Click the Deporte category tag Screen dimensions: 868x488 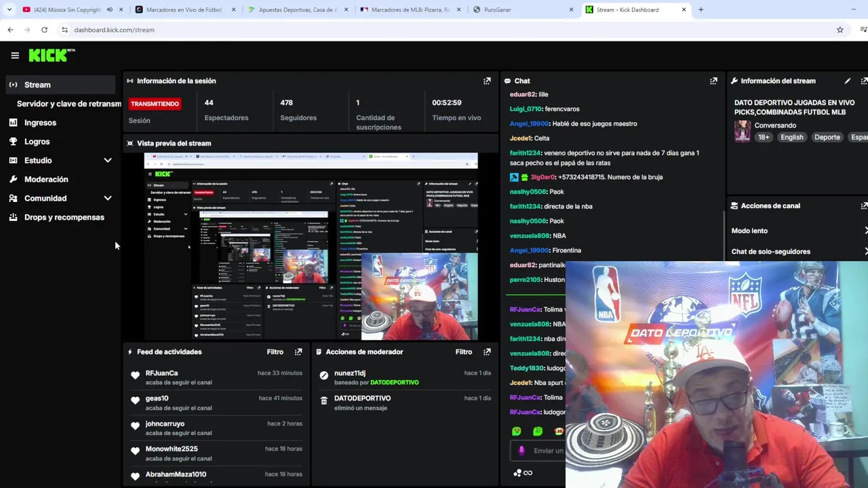click(x=827, y=137)
